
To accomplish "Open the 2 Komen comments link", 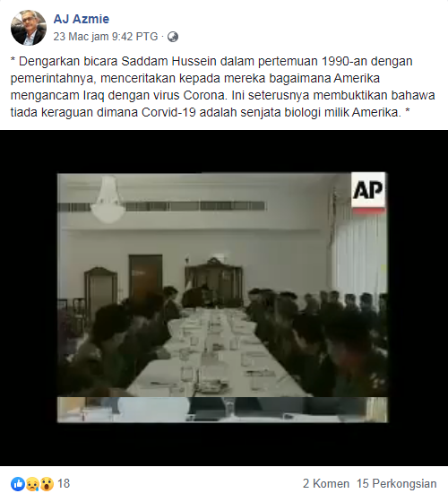I will click(326, 483).
